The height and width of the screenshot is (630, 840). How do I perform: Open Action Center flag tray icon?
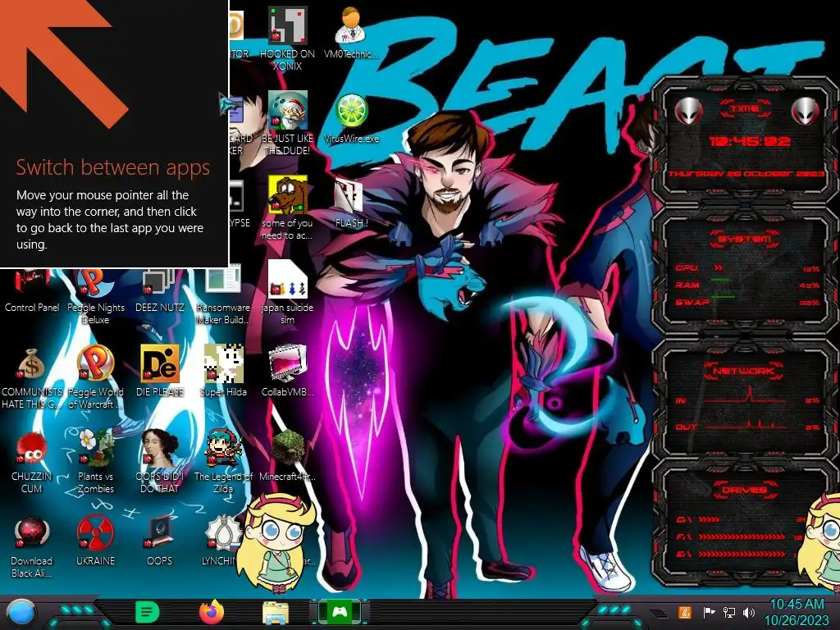[710, 612]
